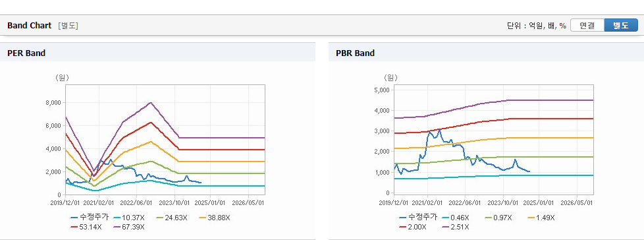644x240 pixels.
Task: Click 2021/02/01 x-axis label in PER chart
Action: 99,202
